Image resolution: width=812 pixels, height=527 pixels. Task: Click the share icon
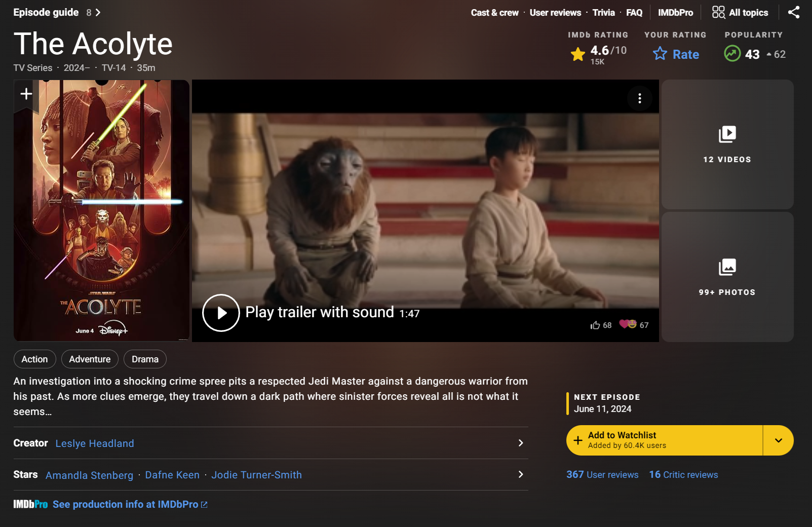794,12
